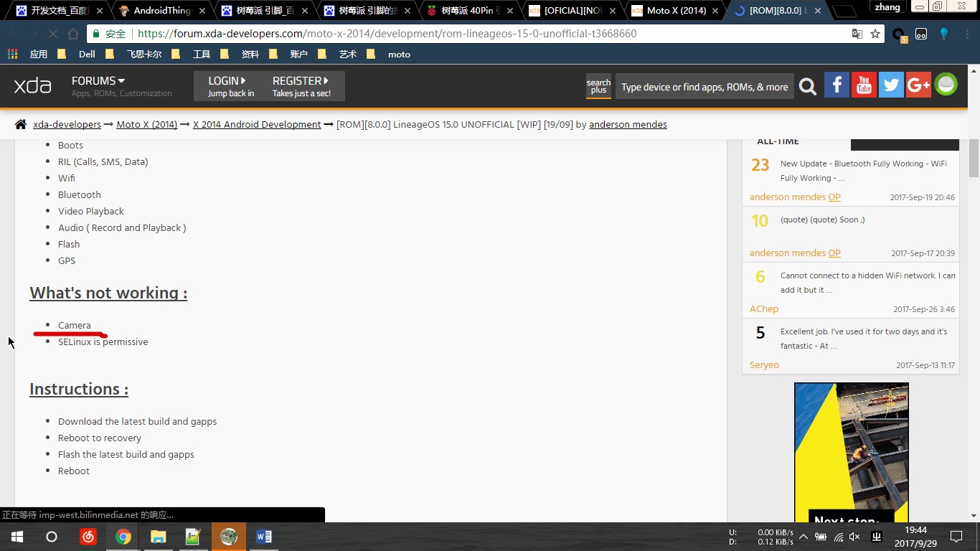This screenshot has height=551, width=980.
Task: Open Microsoft Word from the taskbar
Action: [263, 537]
